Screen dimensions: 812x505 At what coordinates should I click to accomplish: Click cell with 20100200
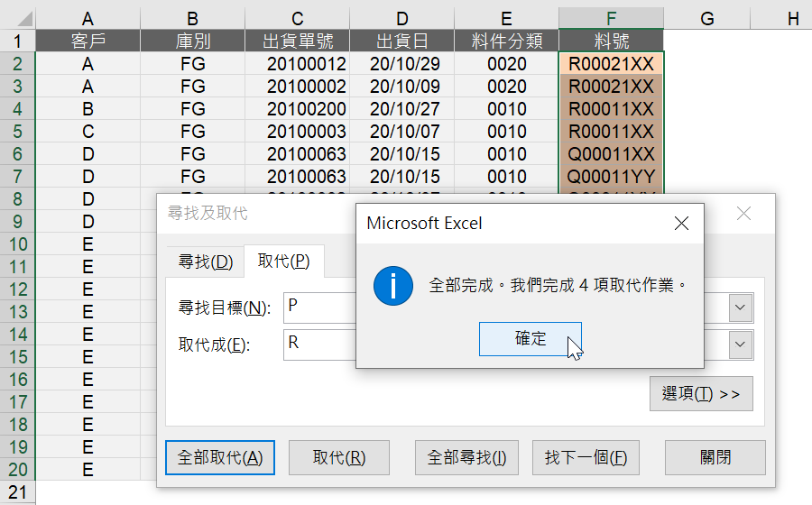pos(297,108)
